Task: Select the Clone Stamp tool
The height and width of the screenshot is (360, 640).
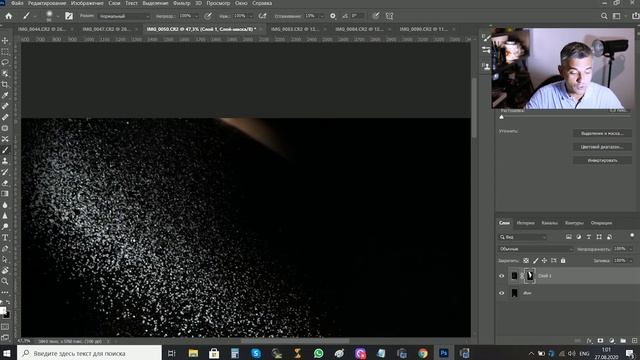Action: pyautogui.click(x=5, y=161)
